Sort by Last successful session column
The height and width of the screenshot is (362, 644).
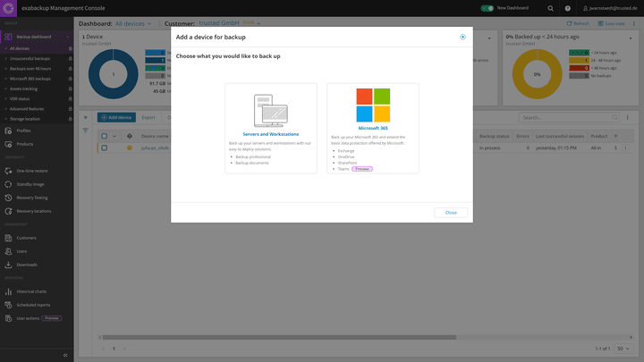tap(559, 136)
